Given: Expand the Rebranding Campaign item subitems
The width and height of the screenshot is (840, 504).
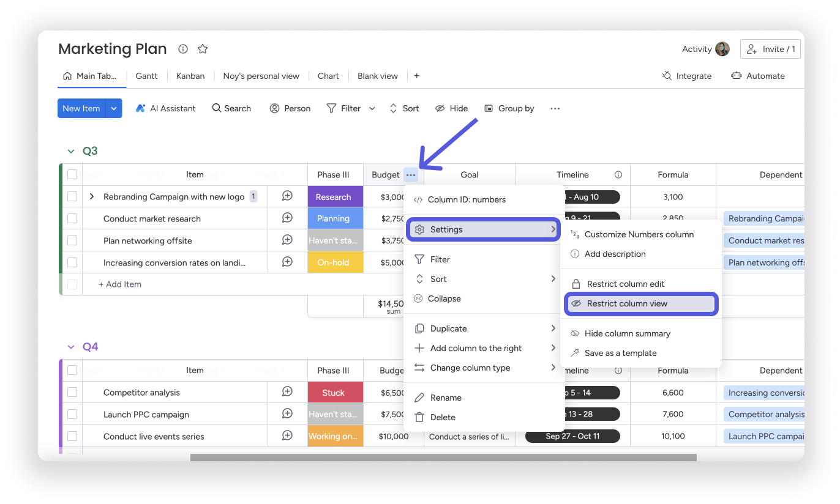Looking at the screenshot, I should (x=91, y=196).
